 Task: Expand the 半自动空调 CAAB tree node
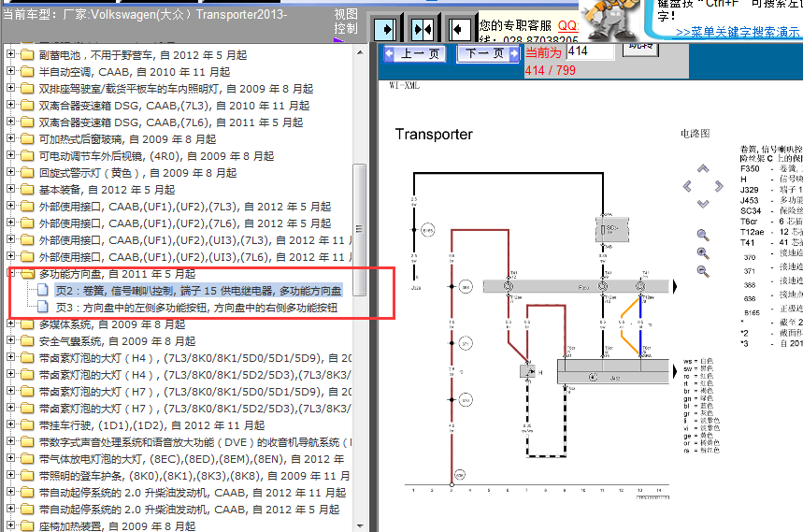(x=10, y=71)
